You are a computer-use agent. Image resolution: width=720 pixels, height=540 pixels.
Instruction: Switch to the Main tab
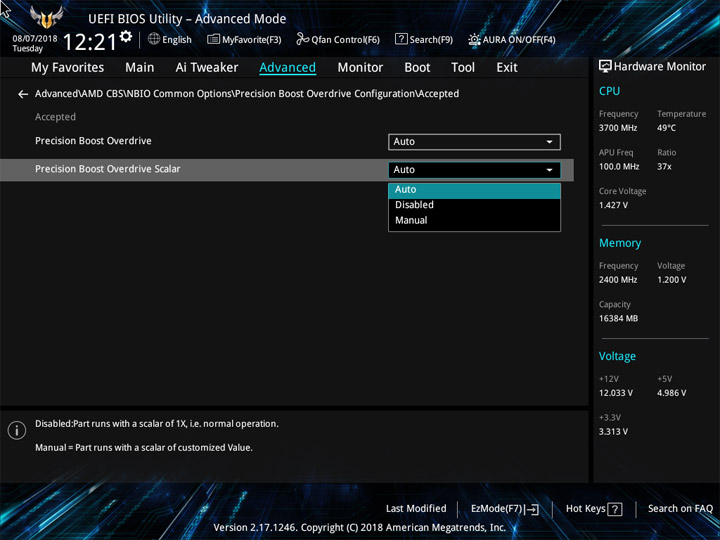pos(140,68)
